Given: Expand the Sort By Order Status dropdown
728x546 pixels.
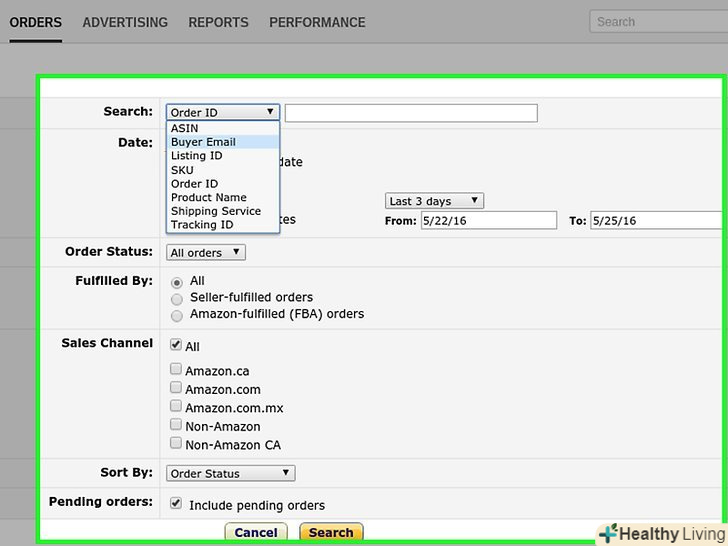Looking at the screenshot, I should pos(231,473).
